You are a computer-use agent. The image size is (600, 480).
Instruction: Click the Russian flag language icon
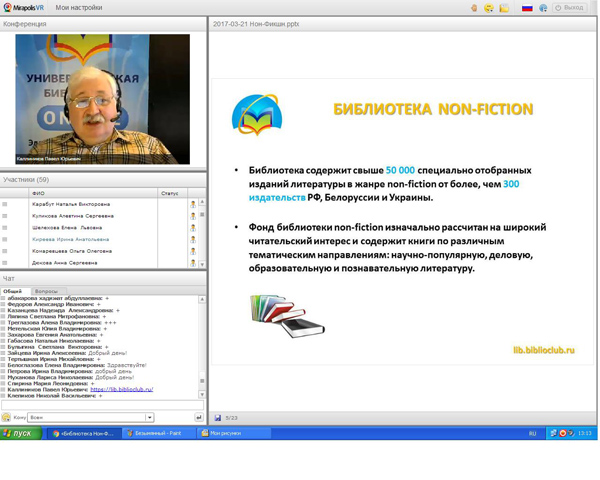point(527,8)
